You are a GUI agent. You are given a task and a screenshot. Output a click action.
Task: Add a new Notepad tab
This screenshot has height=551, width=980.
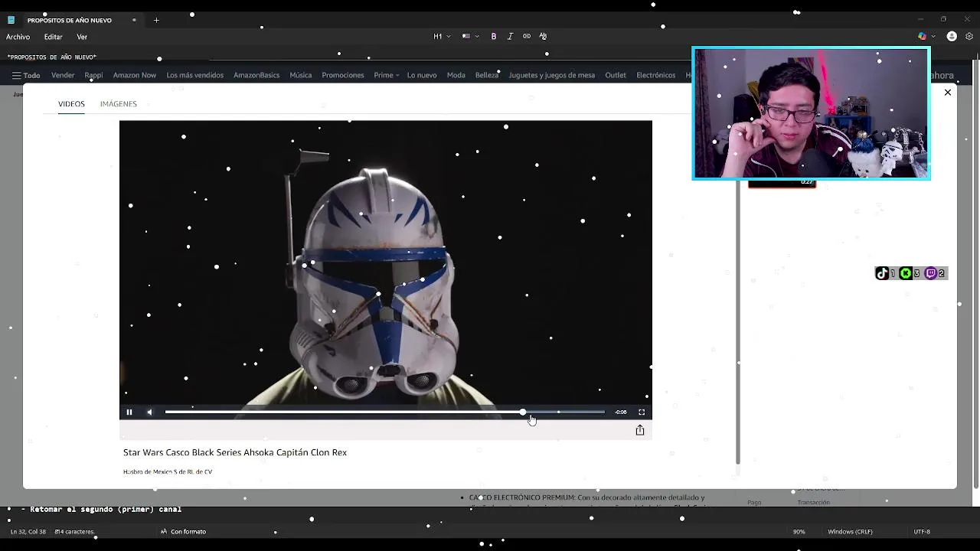(x=156, y=20)
